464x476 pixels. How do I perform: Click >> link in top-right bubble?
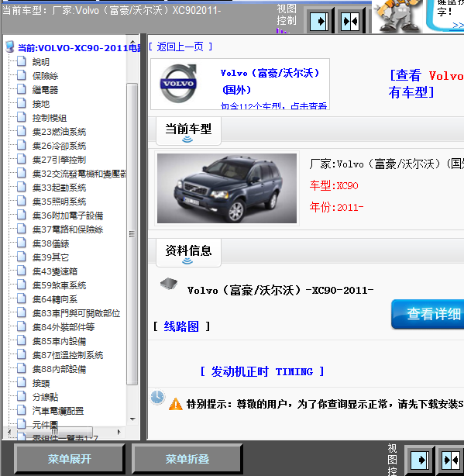coord(458,26)
